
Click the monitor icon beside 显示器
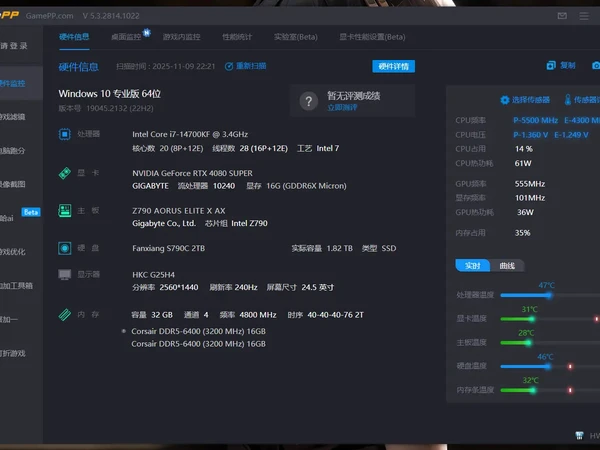(x=65, y=274)
